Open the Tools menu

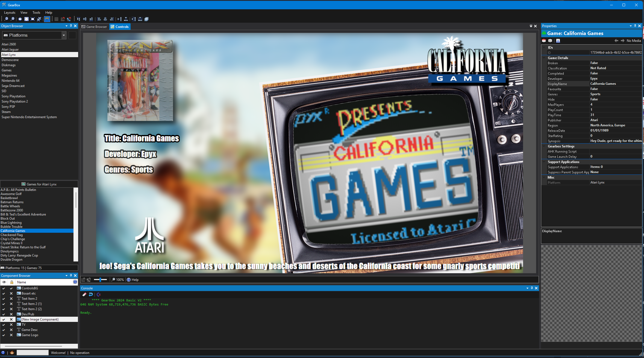pos(36,13)
